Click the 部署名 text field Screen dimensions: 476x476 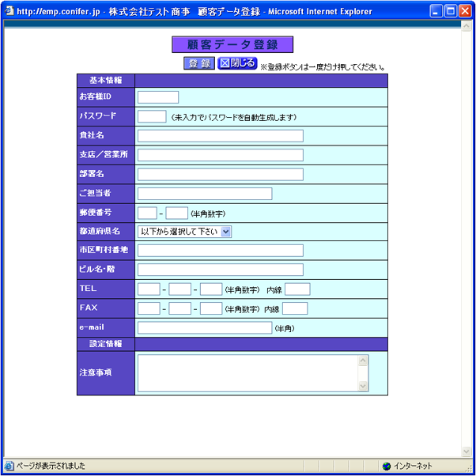pyautogui.click(x=221, y=175)
